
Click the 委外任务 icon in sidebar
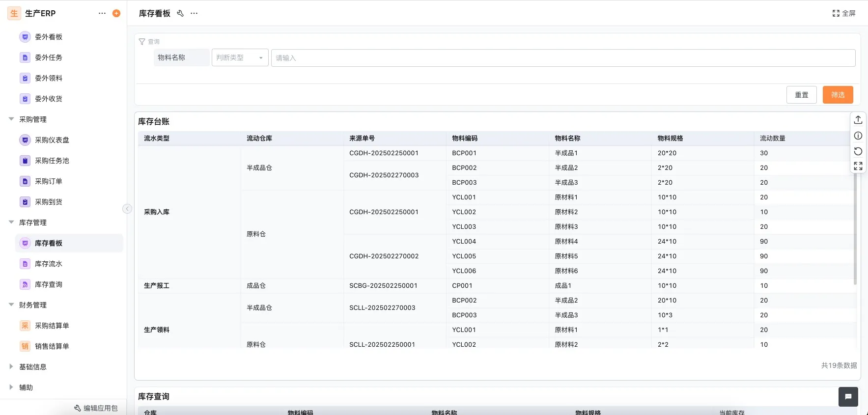pyautogui.click(x=25, y=57)
